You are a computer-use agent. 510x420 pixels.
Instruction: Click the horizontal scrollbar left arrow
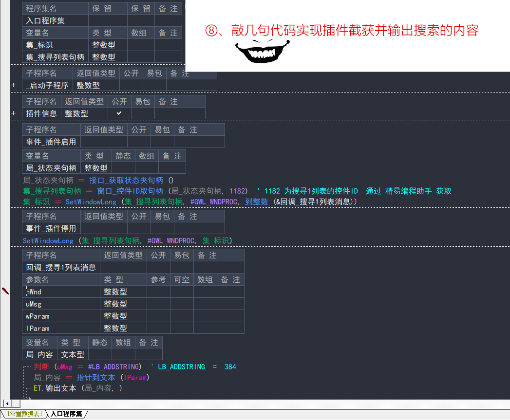pyautogui.click(x=6, y=403)
